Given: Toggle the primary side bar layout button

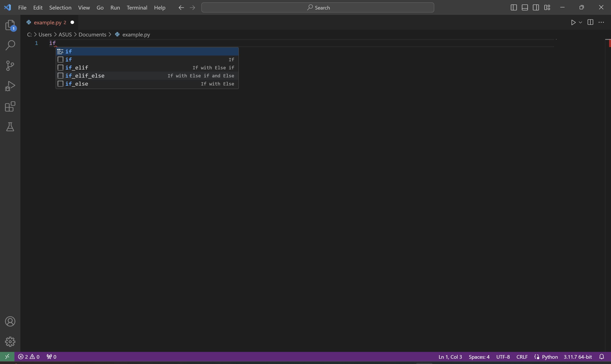Looking at the screenshot, I should [x=514, y=8].
